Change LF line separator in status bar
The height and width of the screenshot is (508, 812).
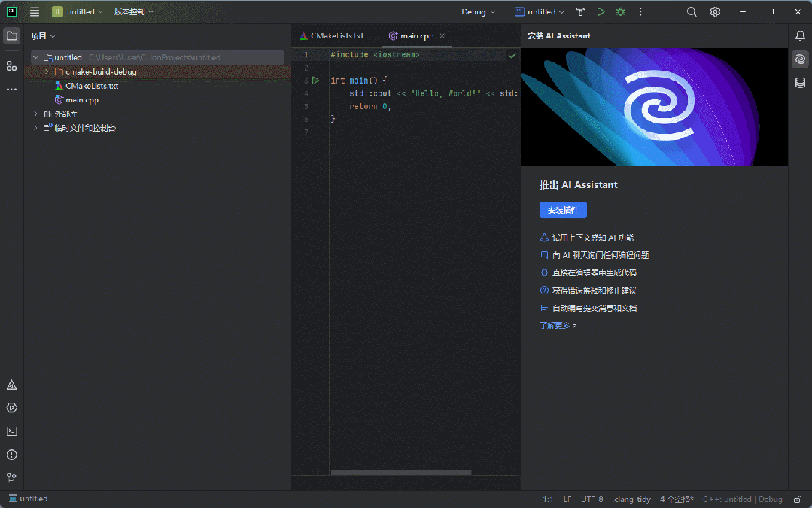tap(567, 499)
